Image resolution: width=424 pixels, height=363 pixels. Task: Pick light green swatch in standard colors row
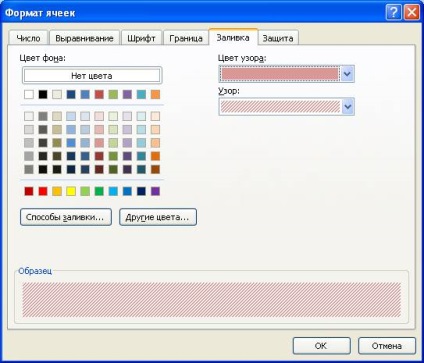(85, 191)
